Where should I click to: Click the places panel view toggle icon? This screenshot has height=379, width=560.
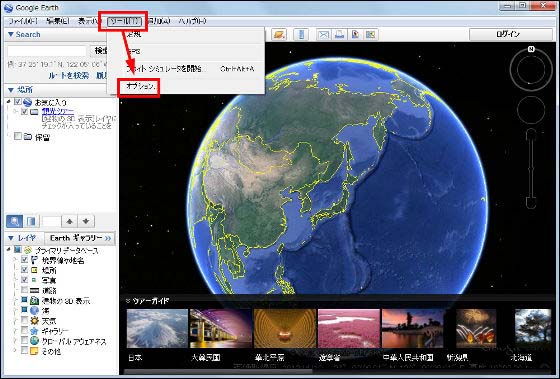click(x=31, y=221)
